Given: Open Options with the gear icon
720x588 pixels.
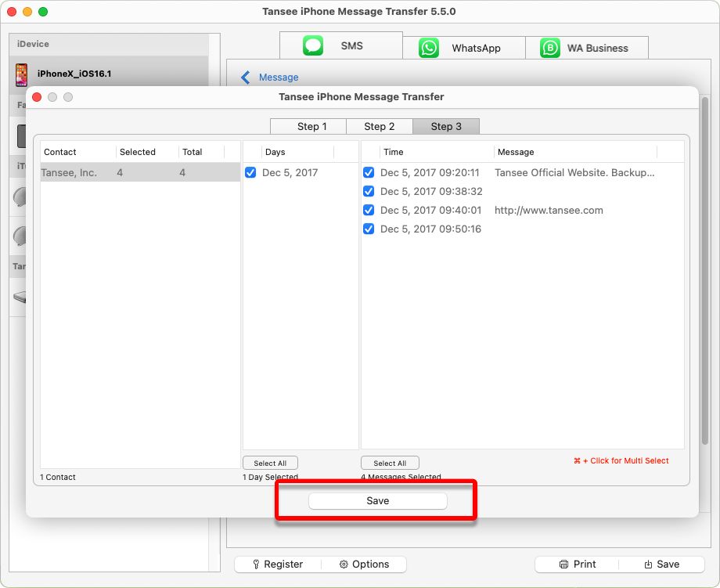Looking at the screenshot, I should pyautogui.click(x=364, y=564).
